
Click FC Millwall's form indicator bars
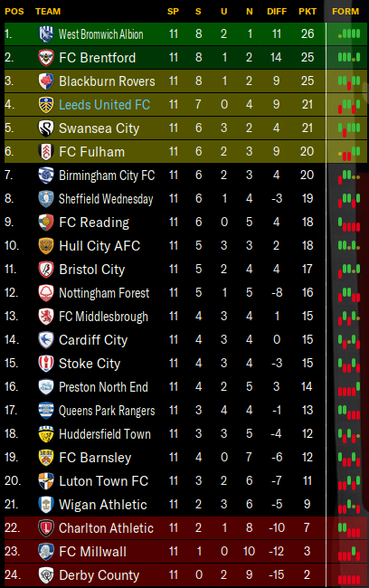(x=349, y=554)
